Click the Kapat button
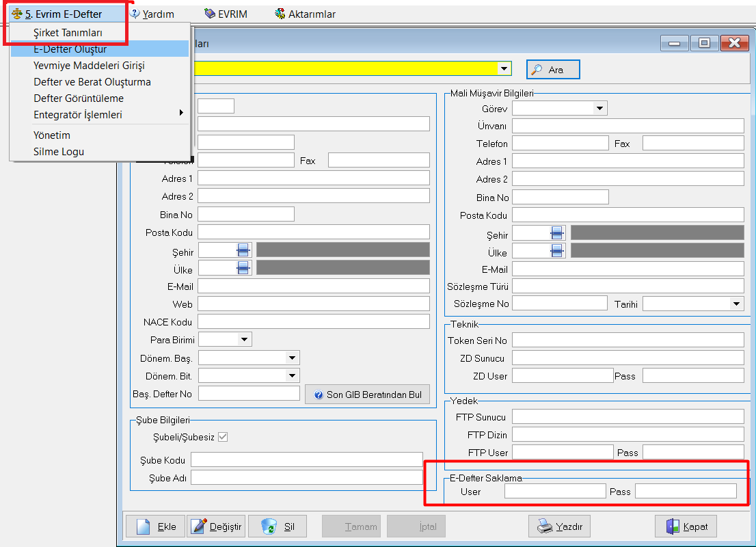This screenshot has height=547, width=756. click(686, 526)
